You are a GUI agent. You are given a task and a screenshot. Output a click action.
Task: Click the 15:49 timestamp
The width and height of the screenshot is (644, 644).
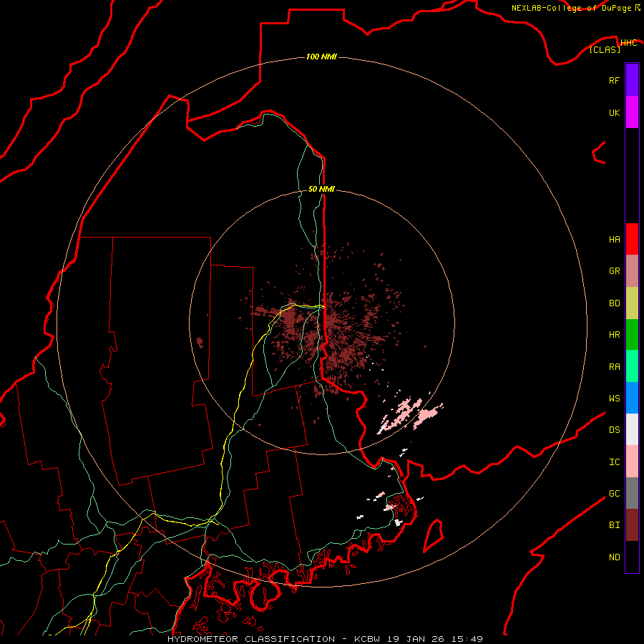(467, 639)
